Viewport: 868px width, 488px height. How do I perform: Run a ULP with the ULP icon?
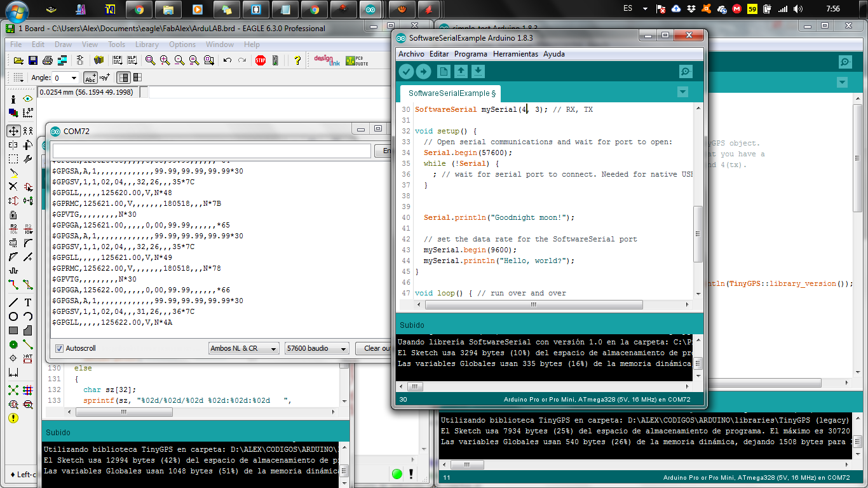(132, 60)
